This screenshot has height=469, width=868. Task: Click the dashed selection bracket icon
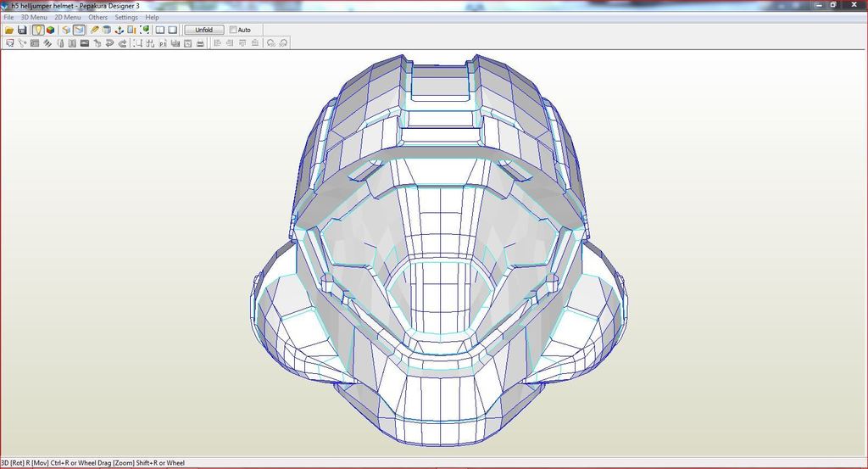click(138, 43)
